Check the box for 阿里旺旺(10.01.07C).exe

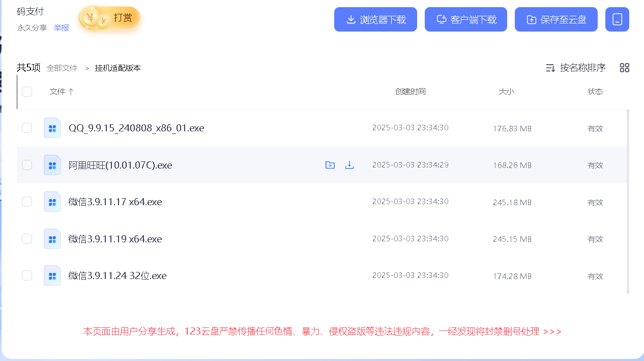point(27,165)
